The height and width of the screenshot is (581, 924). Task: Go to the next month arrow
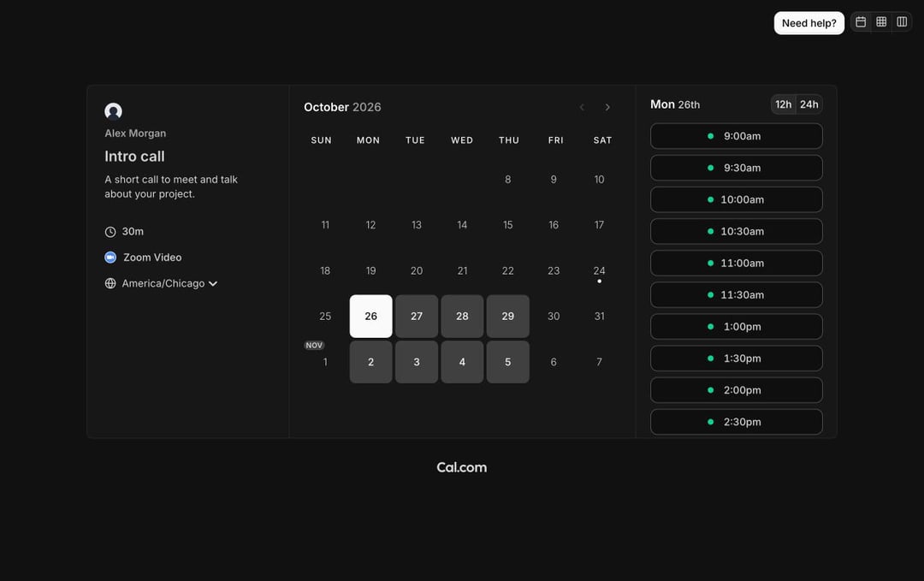point(607,107)
